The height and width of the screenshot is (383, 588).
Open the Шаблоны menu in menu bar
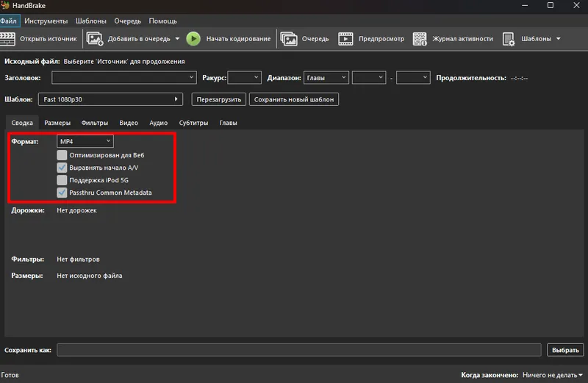coord(90,21)
